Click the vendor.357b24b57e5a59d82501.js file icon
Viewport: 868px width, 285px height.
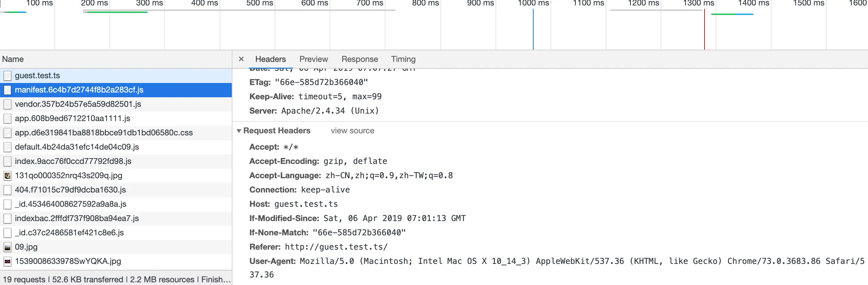tap(7, 104)
